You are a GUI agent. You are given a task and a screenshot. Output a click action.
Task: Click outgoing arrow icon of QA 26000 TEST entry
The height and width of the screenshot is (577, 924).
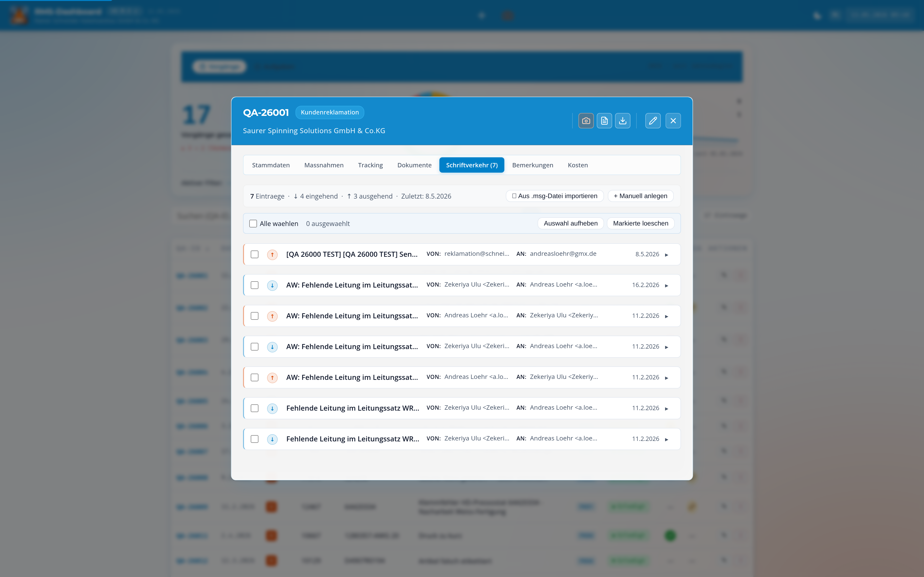272,255
